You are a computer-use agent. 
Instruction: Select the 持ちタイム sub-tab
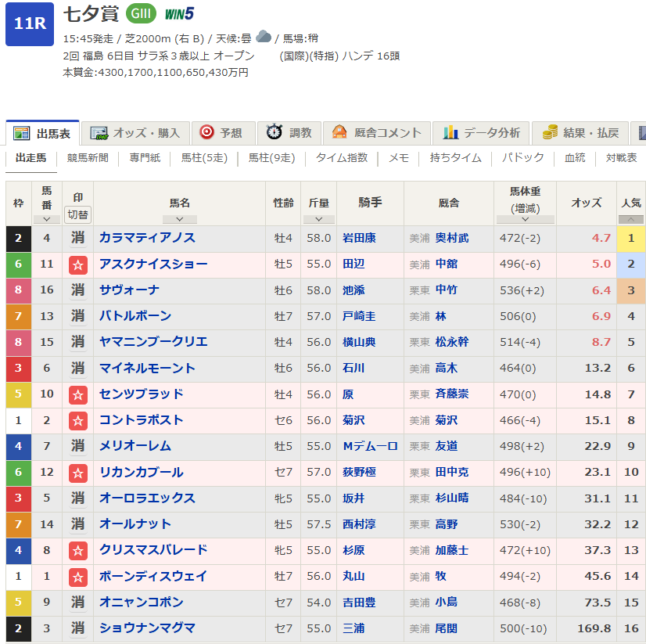(455, 158)
